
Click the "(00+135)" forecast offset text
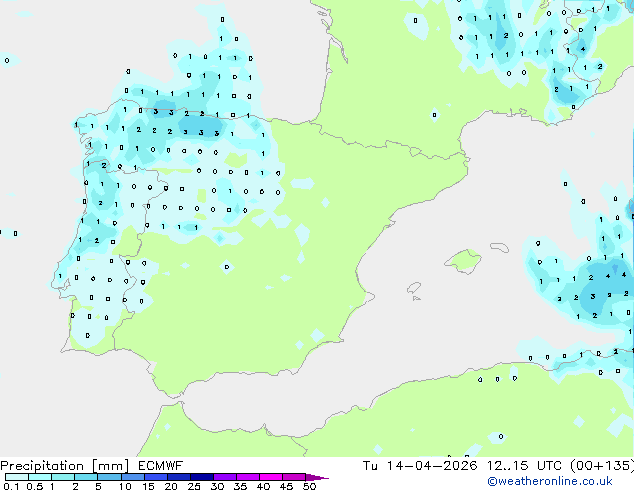point(602,466)
